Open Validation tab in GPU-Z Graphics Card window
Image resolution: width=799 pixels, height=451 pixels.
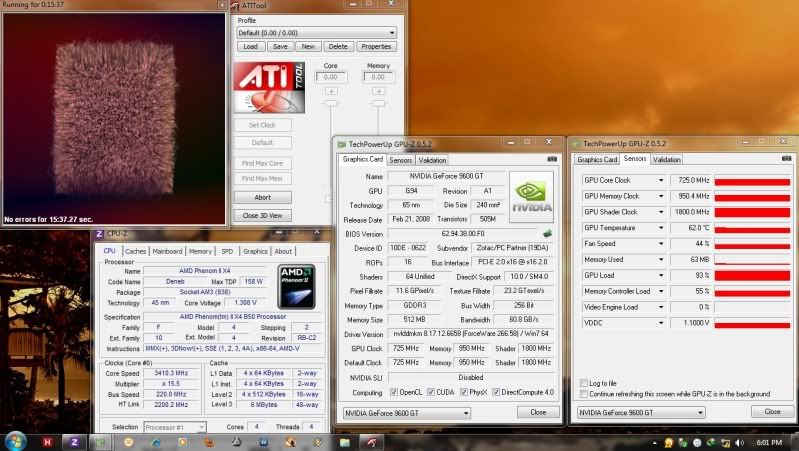(432, 160)
